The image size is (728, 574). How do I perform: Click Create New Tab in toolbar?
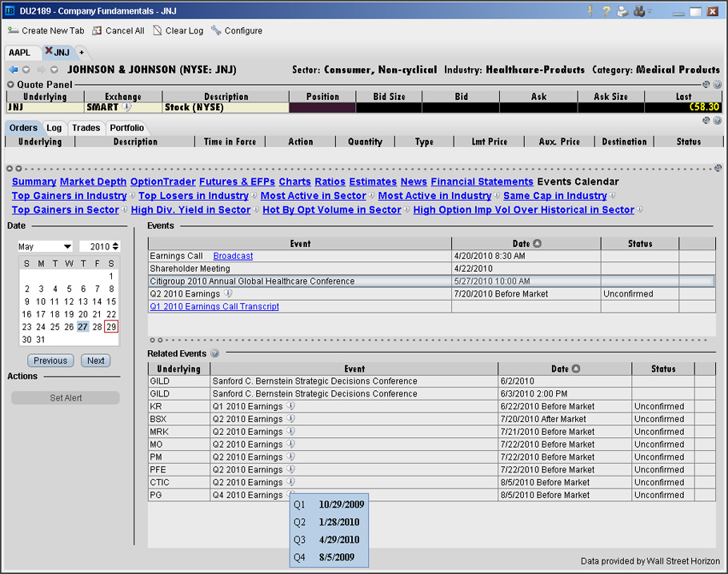tap(46, 30)
